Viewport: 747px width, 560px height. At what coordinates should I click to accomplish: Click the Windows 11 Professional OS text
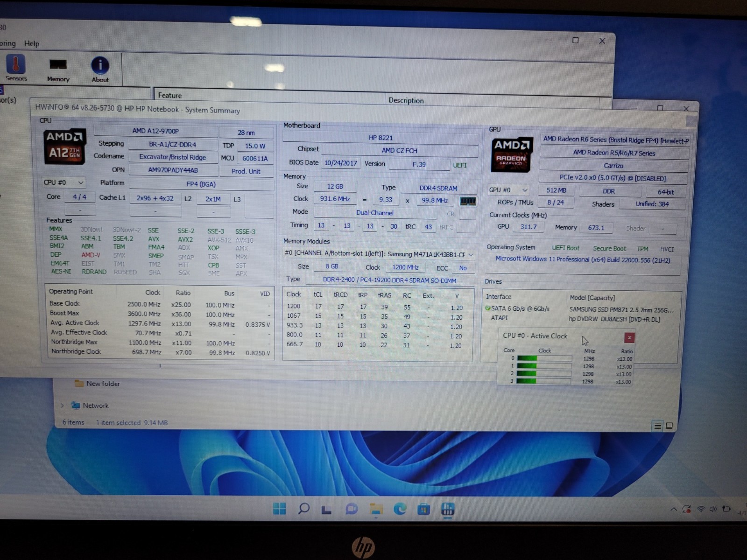point(583,259)
